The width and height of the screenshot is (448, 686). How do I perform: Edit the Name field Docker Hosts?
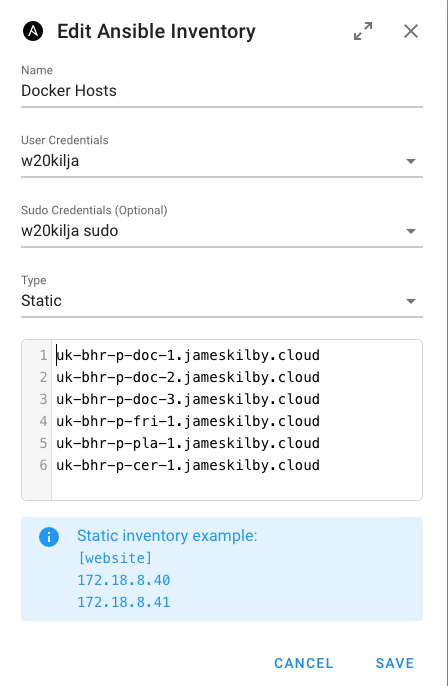pyautogui.click(x=222, y=91)
